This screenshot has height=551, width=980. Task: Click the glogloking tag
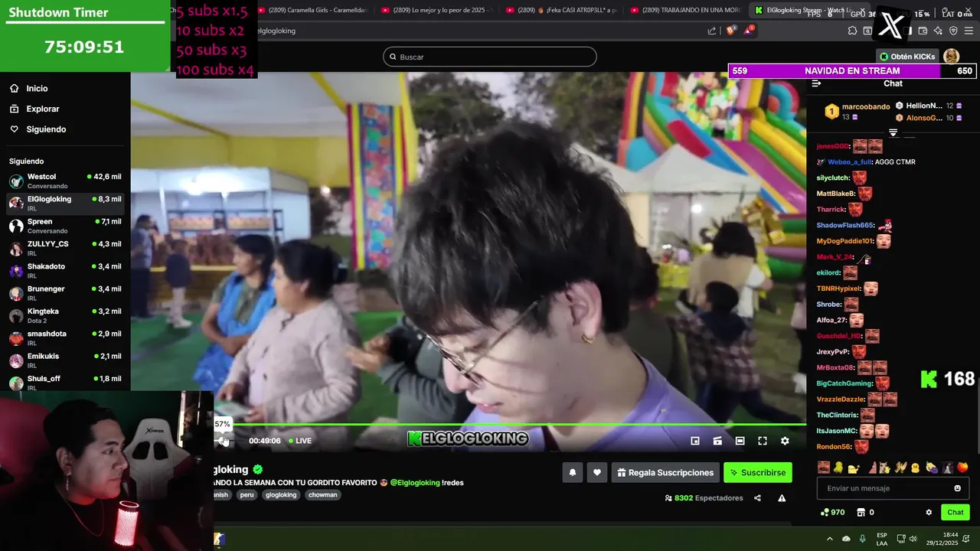click(x=281, y=495)
